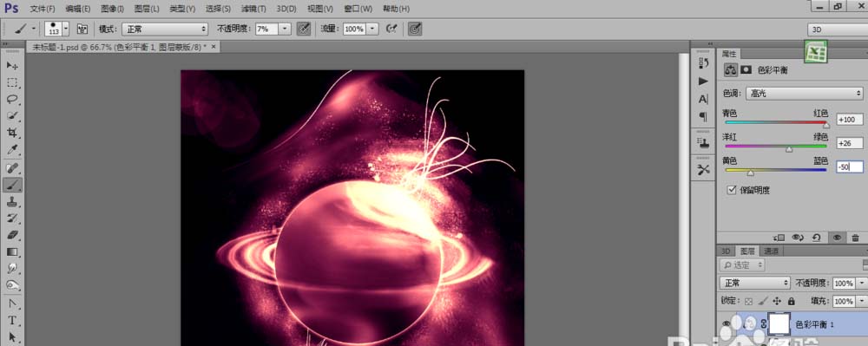Select the Pen tool
This screenshot has height=346, width=868.
point(12,304)
